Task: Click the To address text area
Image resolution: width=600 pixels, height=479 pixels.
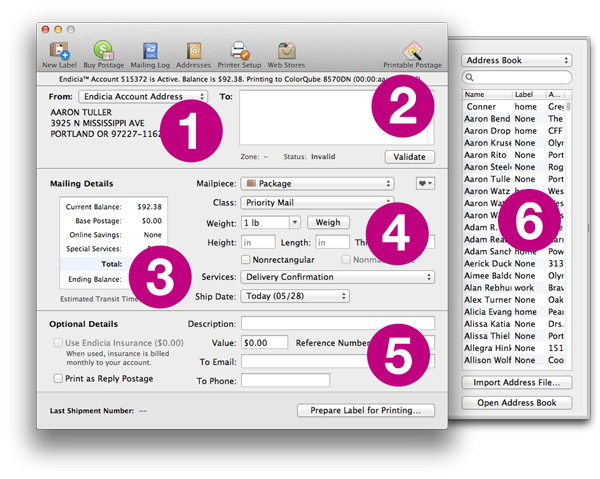Action: coord(337,117)
